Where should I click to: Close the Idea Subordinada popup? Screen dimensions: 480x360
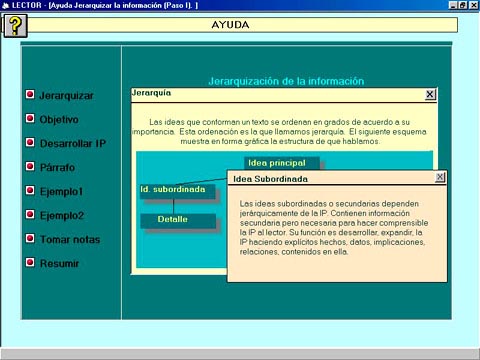pos(440,177)
